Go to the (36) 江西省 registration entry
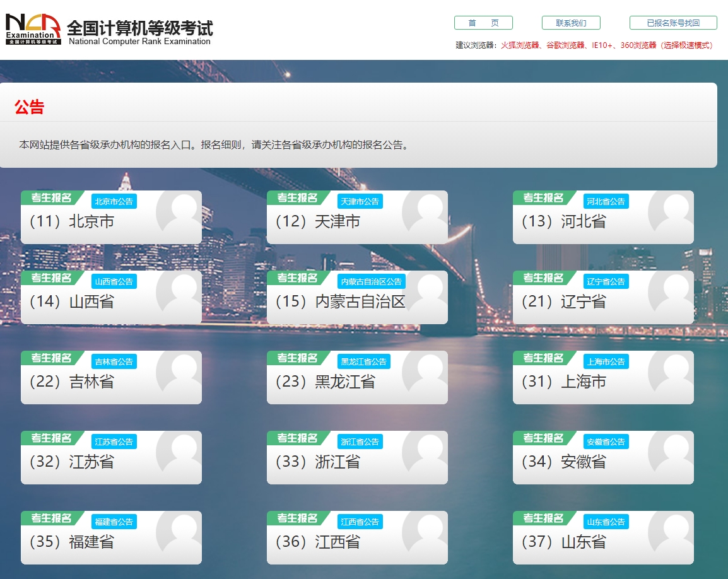The width and height of the screenshot is (728, 579). (317, 542)
